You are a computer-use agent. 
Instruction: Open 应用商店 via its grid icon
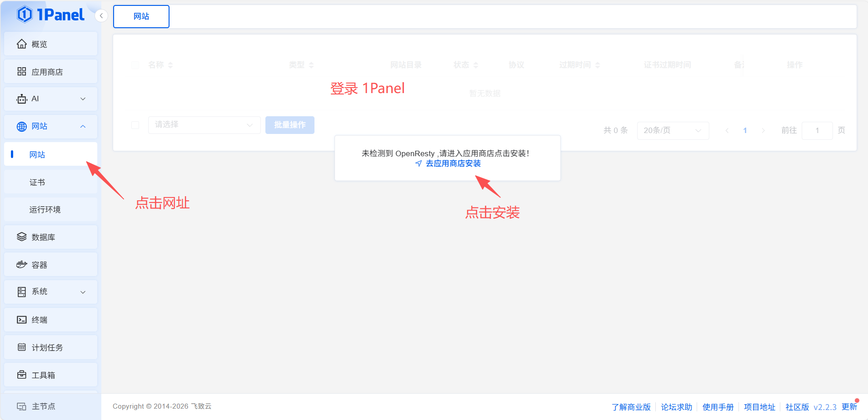pos(22,72)
